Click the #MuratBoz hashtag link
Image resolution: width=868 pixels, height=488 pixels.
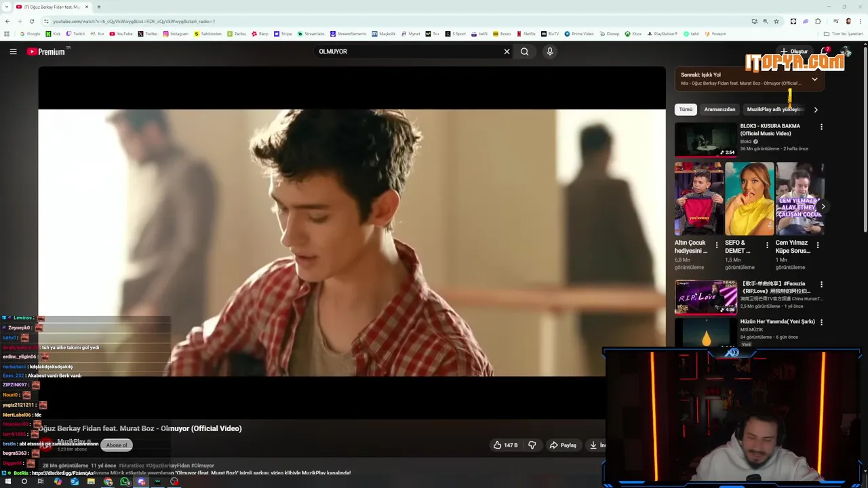(132, 466)
